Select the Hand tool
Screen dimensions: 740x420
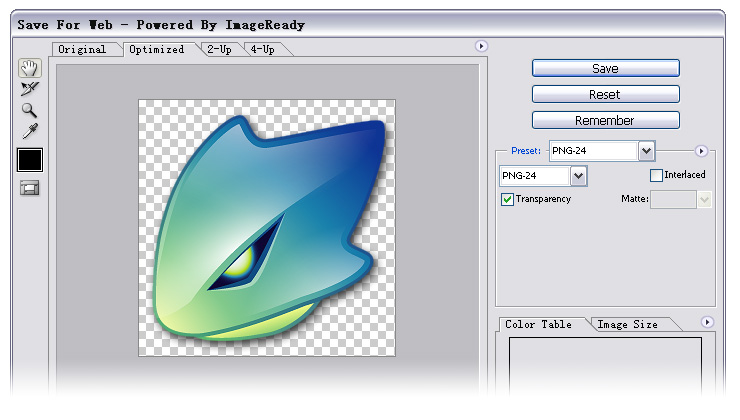click(x=30, y=68)
